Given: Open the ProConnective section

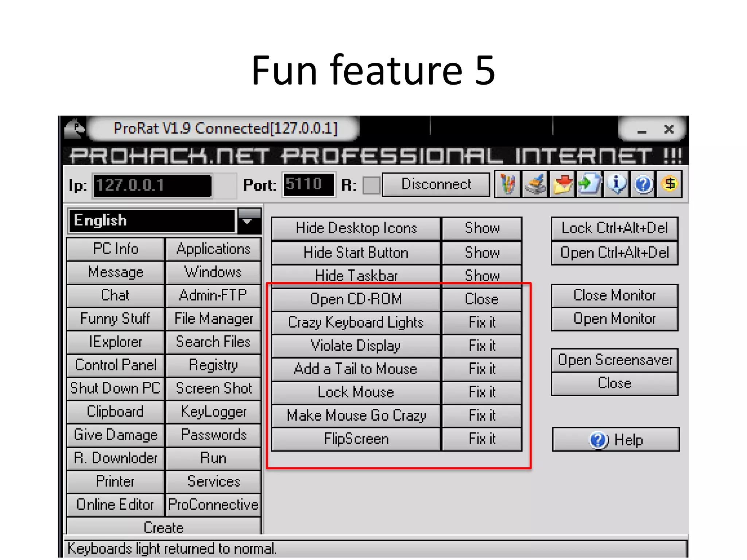Looking at the screenshot, I should pos(213,505).
